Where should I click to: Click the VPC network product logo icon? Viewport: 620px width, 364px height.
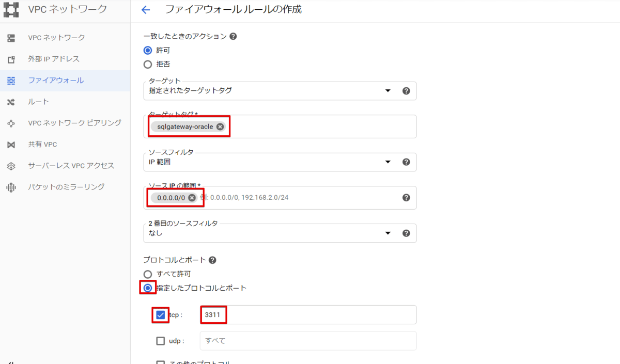[x=11, y=9]
